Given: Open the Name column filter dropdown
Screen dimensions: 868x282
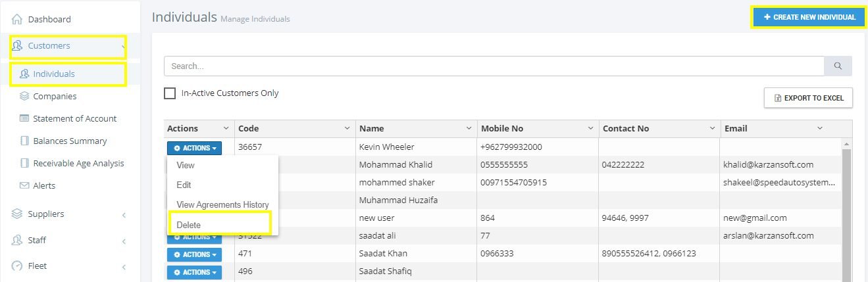Looking at the screenshot, I should click(x=469, y=128).
